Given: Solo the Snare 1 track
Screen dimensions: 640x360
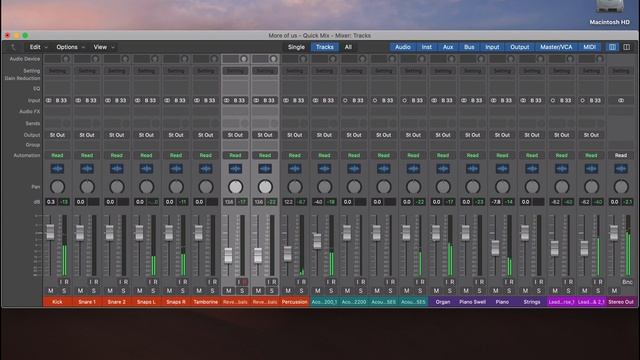Looking at the screenshot, I should click(93, 291).
